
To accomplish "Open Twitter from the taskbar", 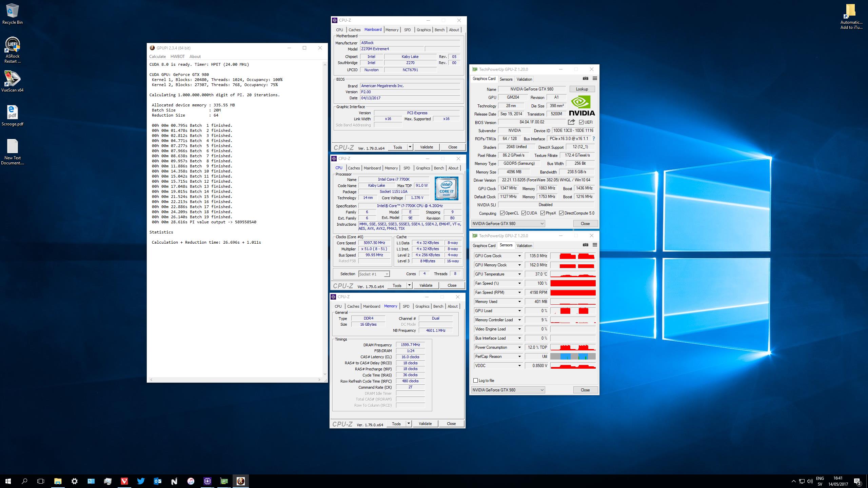I will coord(141,481).
